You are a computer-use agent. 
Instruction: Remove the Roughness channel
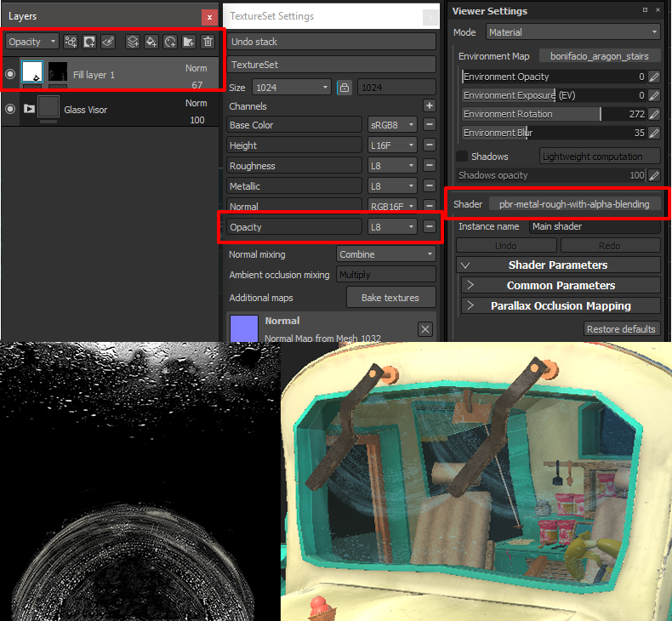[x=430, y=165]
